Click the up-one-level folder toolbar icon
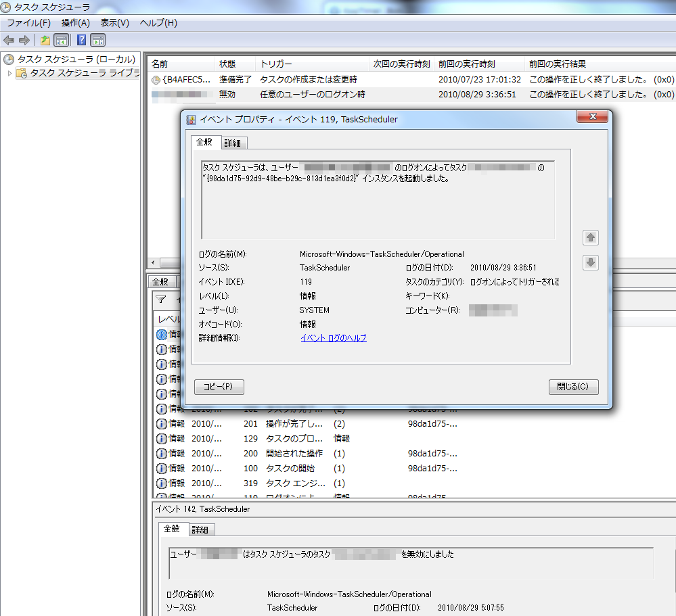676x616 pixels. coord(45,40)
